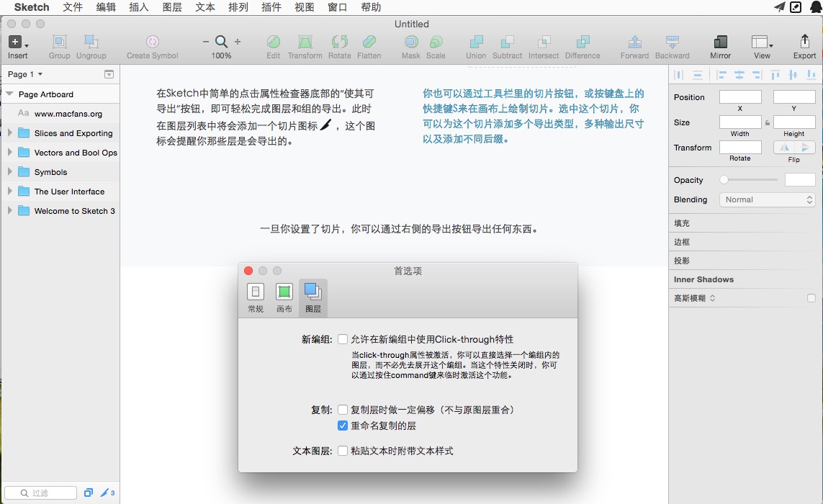Open the Page 1 dropdown
Viewport: 823px width, 504px height.
click(25, 74)
